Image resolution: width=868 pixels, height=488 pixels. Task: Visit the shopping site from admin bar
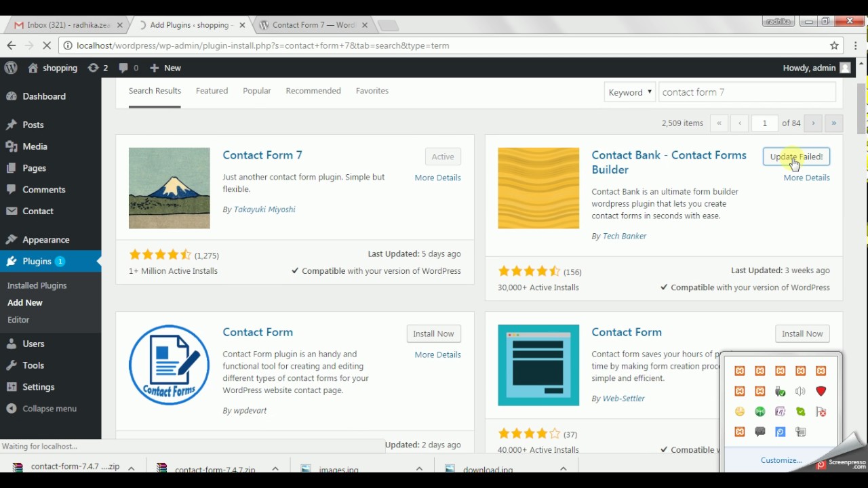pos(53,68)
